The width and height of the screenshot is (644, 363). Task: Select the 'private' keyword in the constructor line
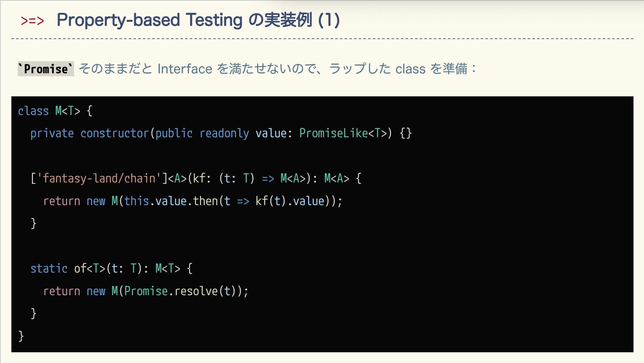pyautogui.click(x=52, y=134)
